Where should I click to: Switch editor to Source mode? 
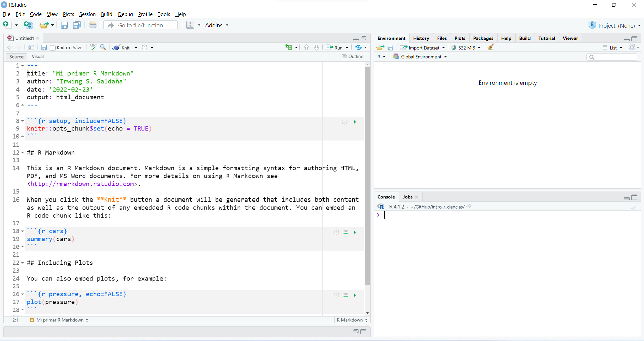(x=16, y=57)
